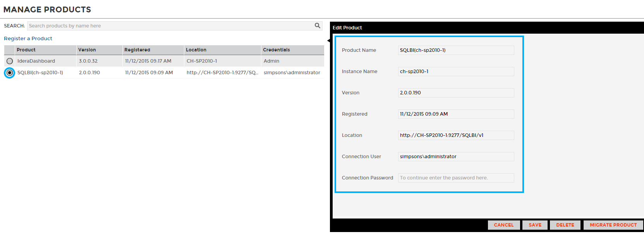This screenshot has height=239, width=644.
Task: Delete the selected product
Action: [565, 225]
